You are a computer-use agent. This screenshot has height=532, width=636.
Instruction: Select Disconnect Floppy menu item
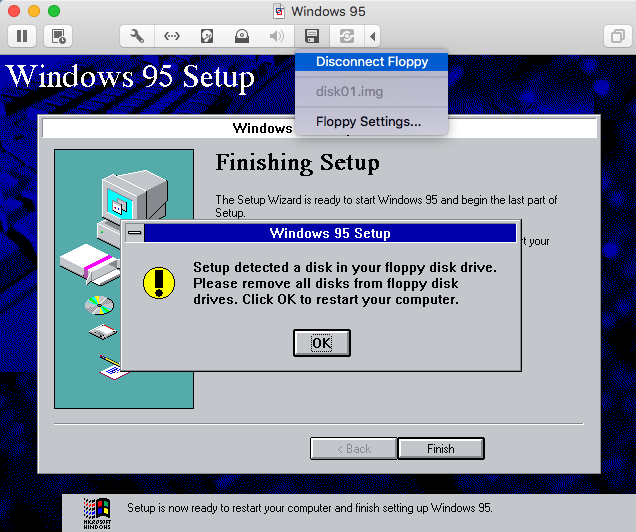[371, 61]
